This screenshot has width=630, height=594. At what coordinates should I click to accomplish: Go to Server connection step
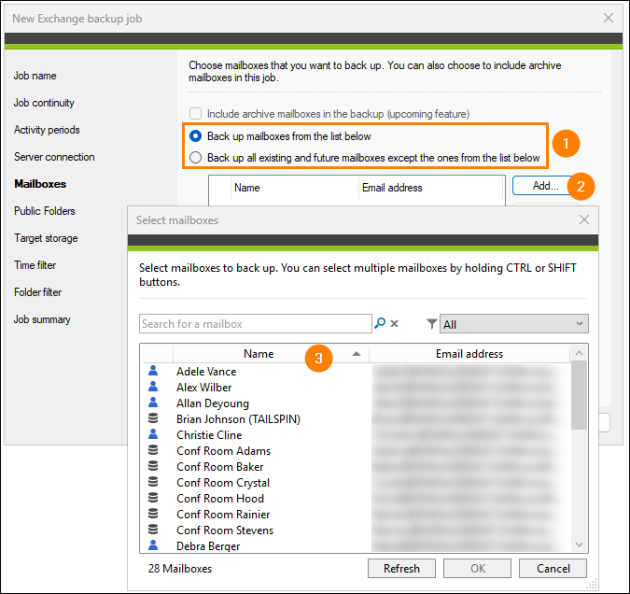(54, 157)
